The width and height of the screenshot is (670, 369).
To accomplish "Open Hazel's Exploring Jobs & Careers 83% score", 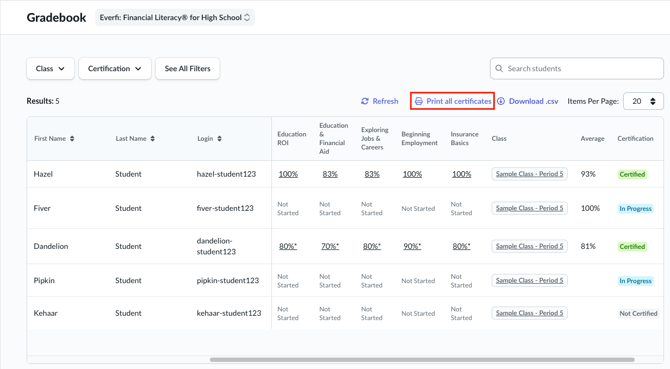I will [x=372, y=174].
